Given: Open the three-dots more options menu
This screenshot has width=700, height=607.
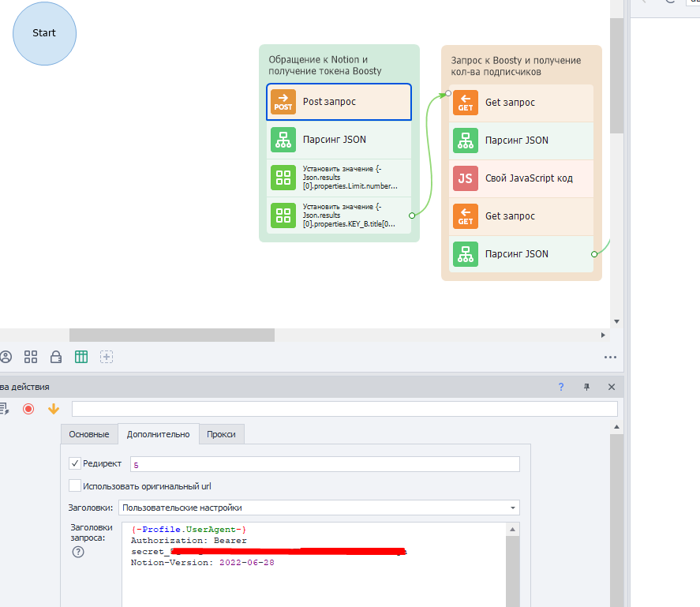Looking at the screenshot, I should pyautogui.click(x=610, y=357).
